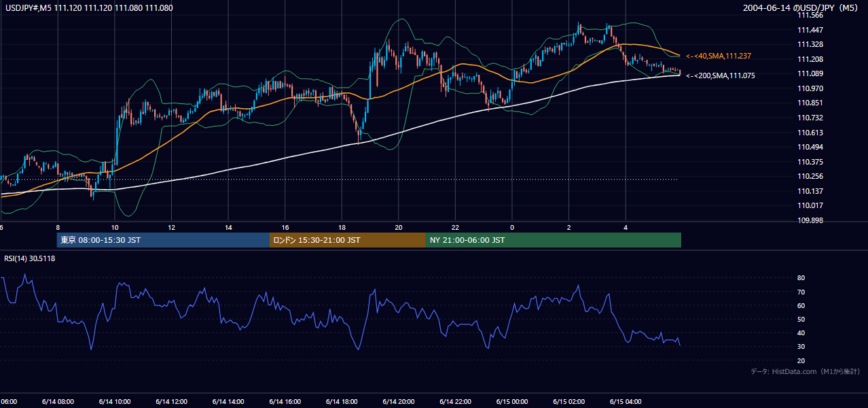868x408 pixels.
Task: Click RSI scale value 30
Action: 801,347
